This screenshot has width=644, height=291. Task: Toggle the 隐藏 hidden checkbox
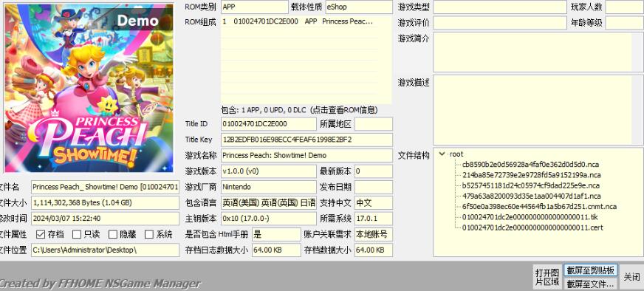coord(112,234)
